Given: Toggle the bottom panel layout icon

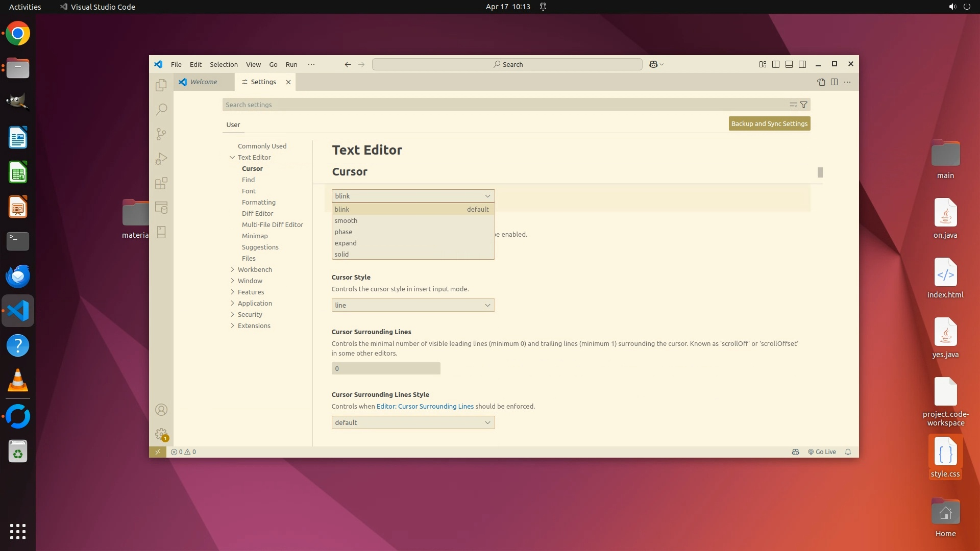Looking at the screenshot, I should click(789, 64).
